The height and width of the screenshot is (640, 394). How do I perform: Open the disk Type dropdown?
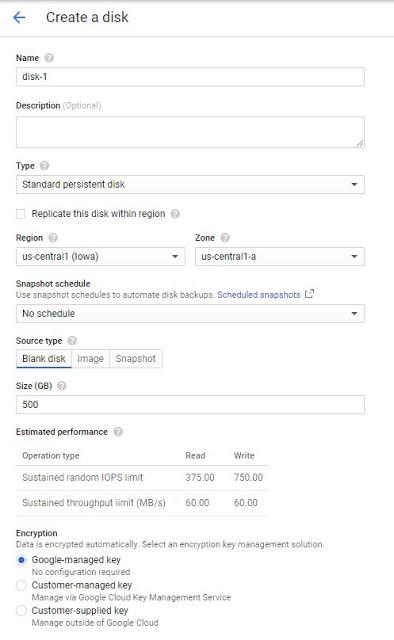tap(190, 184)
